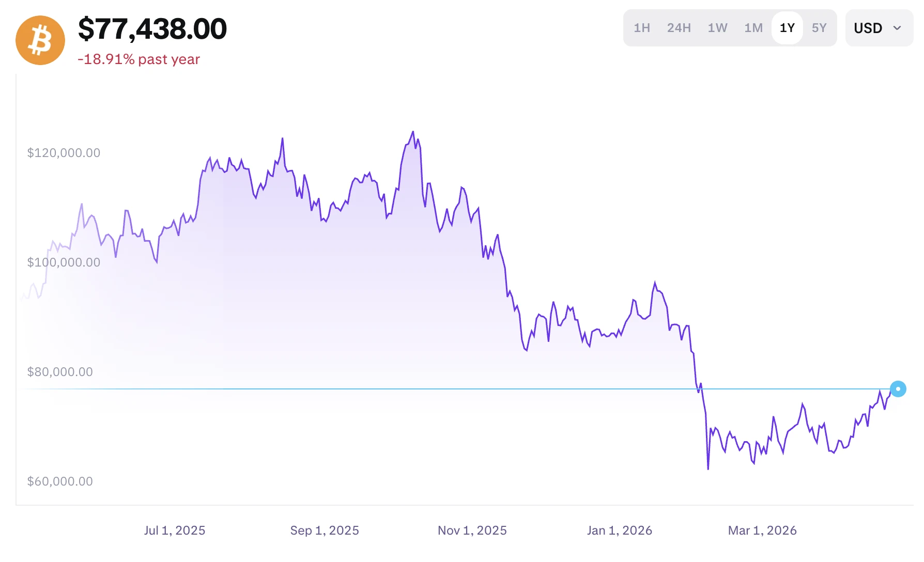The height and width of the screenshot is (562, 924).
Task: Click the $77,438.00 price heading
Action: pyautogui.click(x=152, y=29)
